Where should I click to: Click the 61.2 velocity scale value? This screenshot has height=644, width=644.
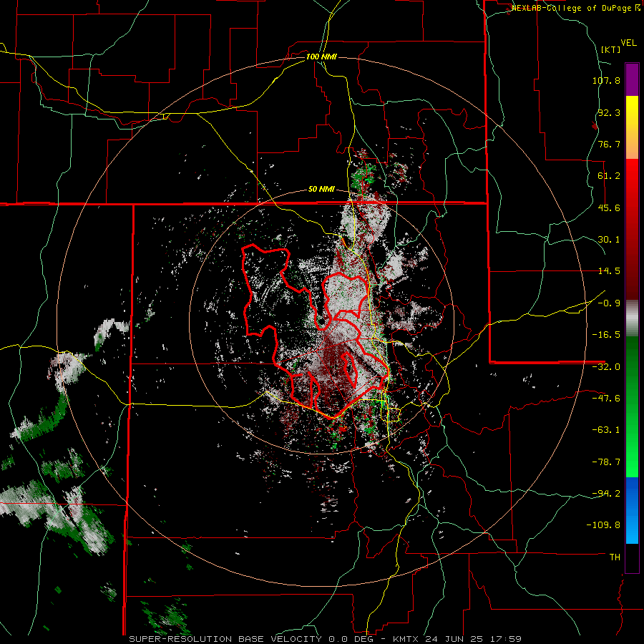pos(609,176)
